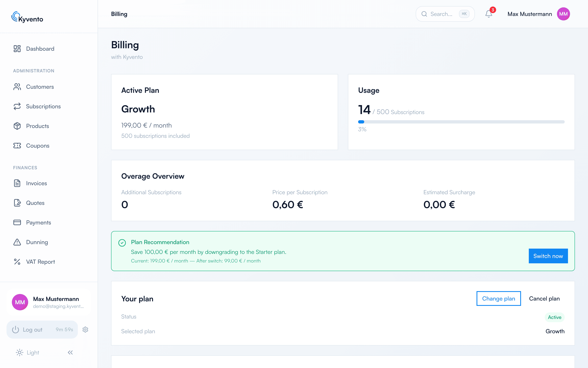The height and width of the screenshot is (368, 588).
Task: Open Subscriptions menu item
Action: click(x=43, y=106)
